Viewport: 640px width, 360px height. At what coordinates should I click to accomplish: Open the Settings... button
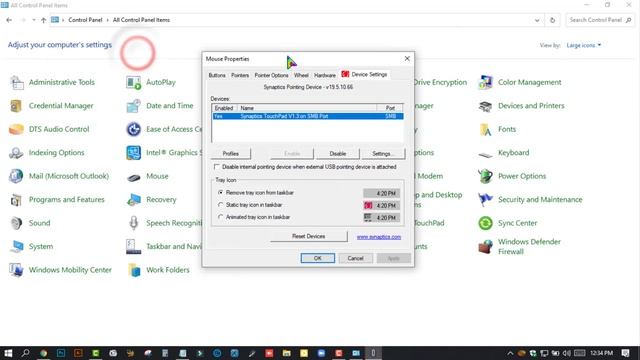pos(383,153)
